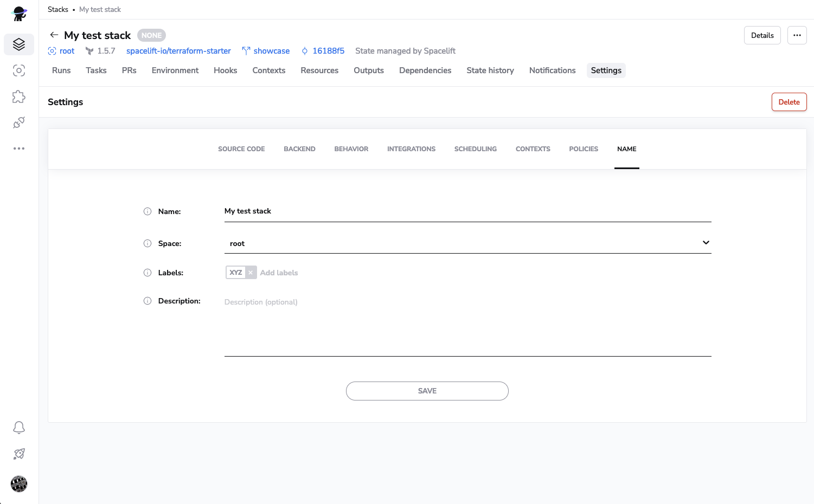This screenshot has height=504, width=814.
Task: Switch to the Tasks tab
Action: click(x=96, y=70)
